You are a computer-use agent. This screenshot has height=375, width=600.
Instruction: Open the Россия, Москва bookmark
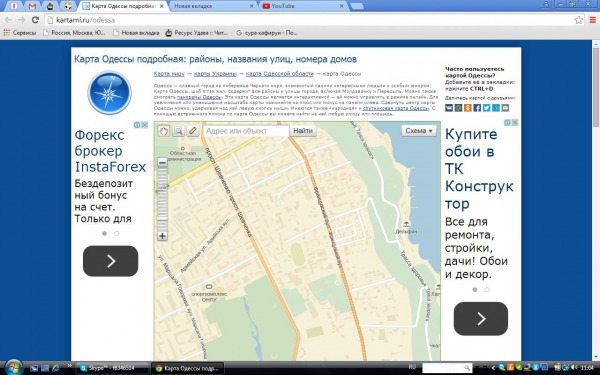74,33
